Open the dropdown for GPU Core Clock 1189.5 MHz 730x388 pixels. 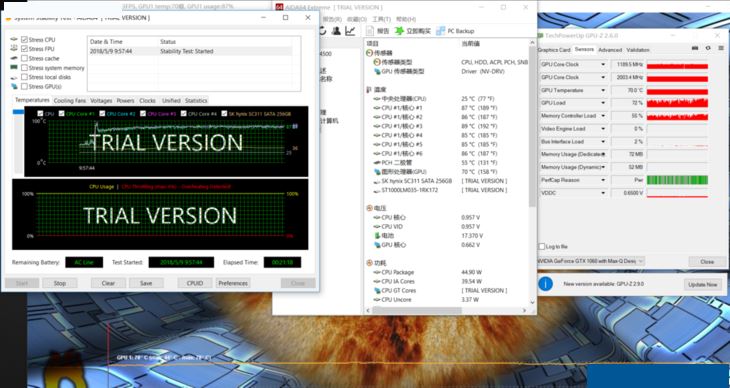[x=603, y=64]
